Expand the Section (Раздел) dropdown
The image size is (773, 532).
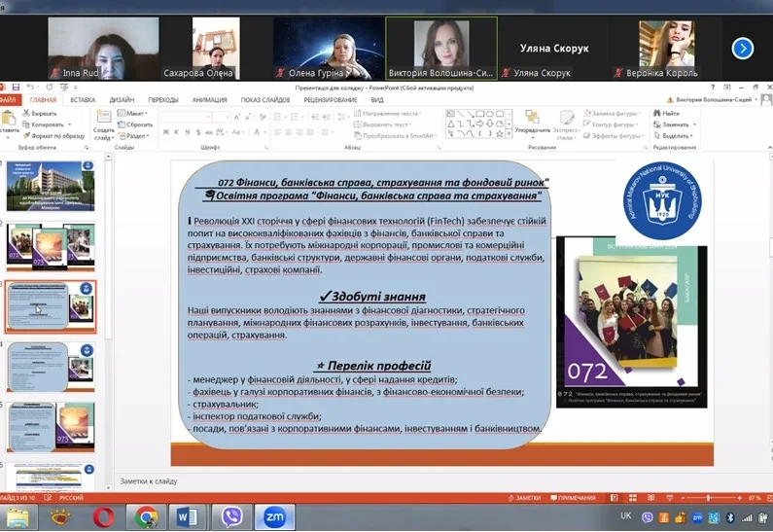136,136
